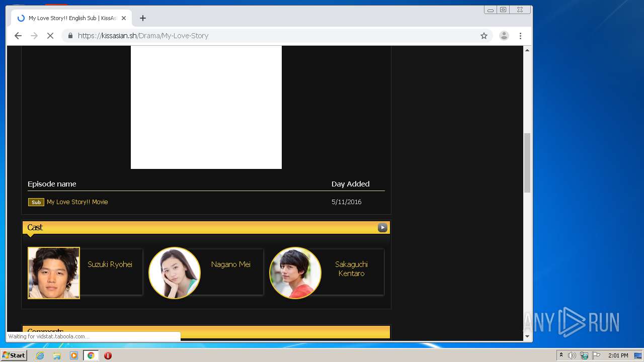
Task: Minimize the Chrome window
Action: 491,10
